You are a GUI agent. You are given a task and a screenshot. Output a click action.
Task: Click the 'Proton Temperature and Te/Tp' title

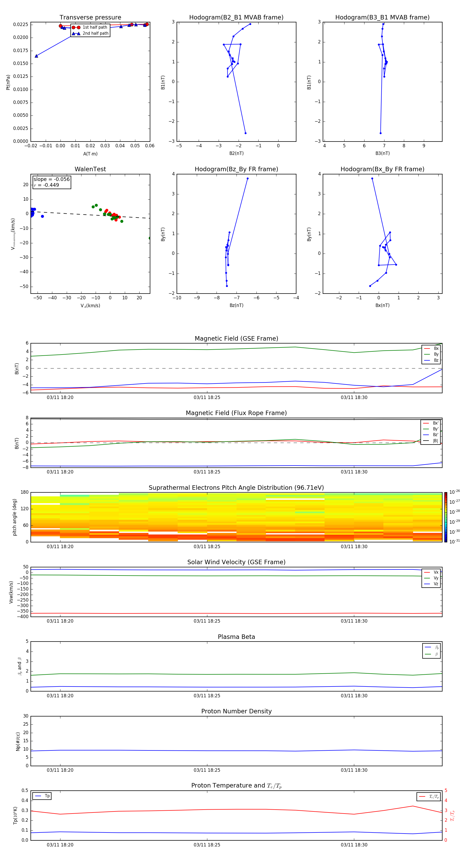236,786
